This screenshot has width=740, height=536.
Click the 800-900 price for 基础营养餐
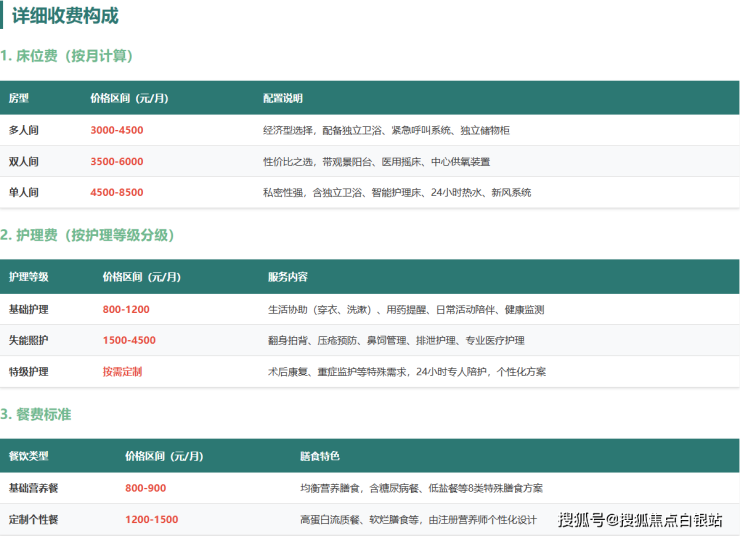(x=146, y=488)
